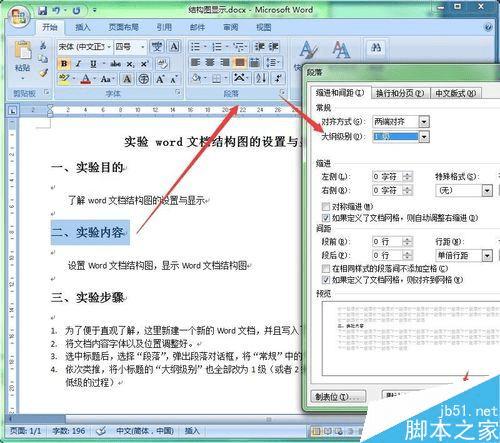Center the paragraph text
This screenshot has height=443, width=500.
(210, 62)
